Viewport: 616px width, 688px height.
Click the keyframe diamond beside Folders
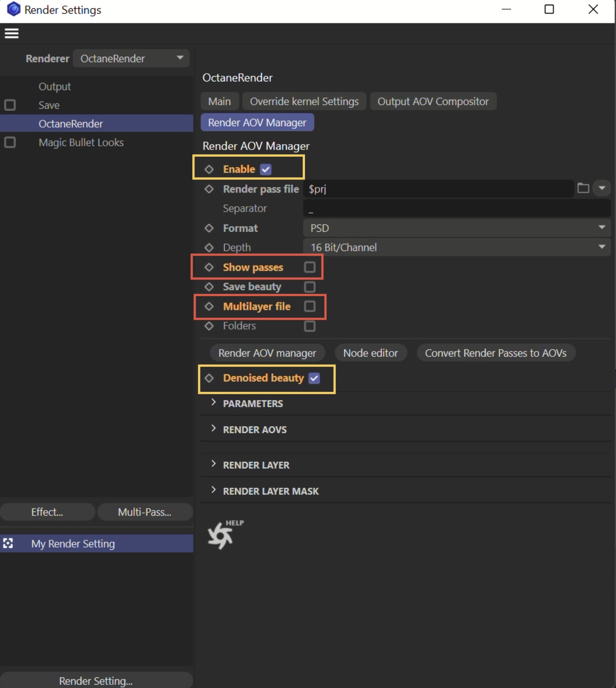tap(209, 326)
